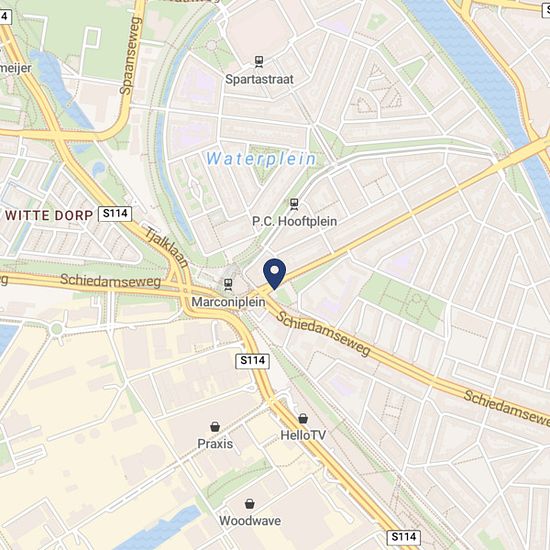
Task: Click the S114 badge beside Witte Dorp
Action: 115,214
